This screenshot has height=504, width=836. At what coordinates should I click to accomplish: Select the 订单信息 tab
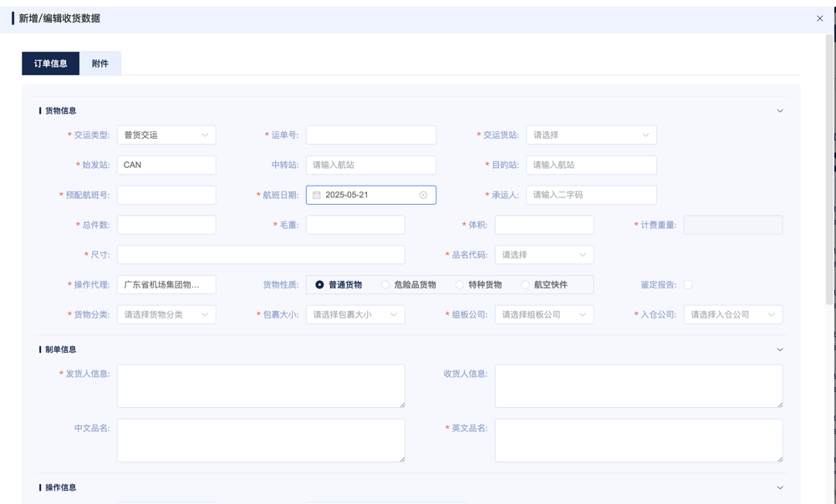pos(51,64)
